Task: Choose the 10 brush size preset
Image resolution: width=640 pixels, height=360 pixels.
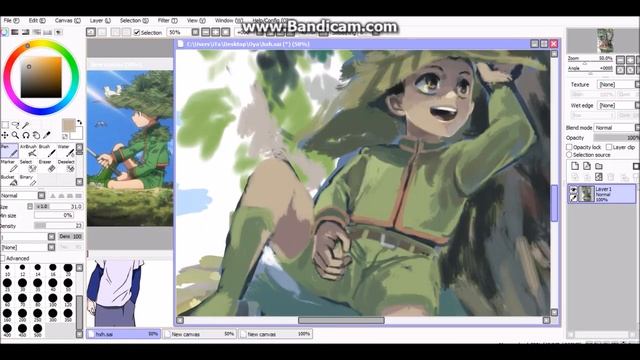Action: (7, 270)
